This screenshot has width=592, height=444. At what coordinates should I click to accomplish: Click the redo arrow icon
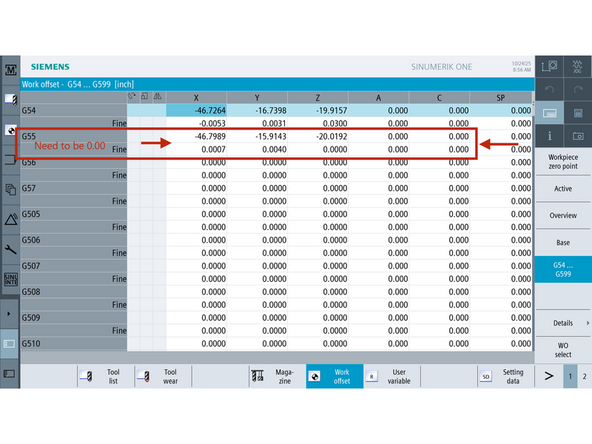click(578, 89)
